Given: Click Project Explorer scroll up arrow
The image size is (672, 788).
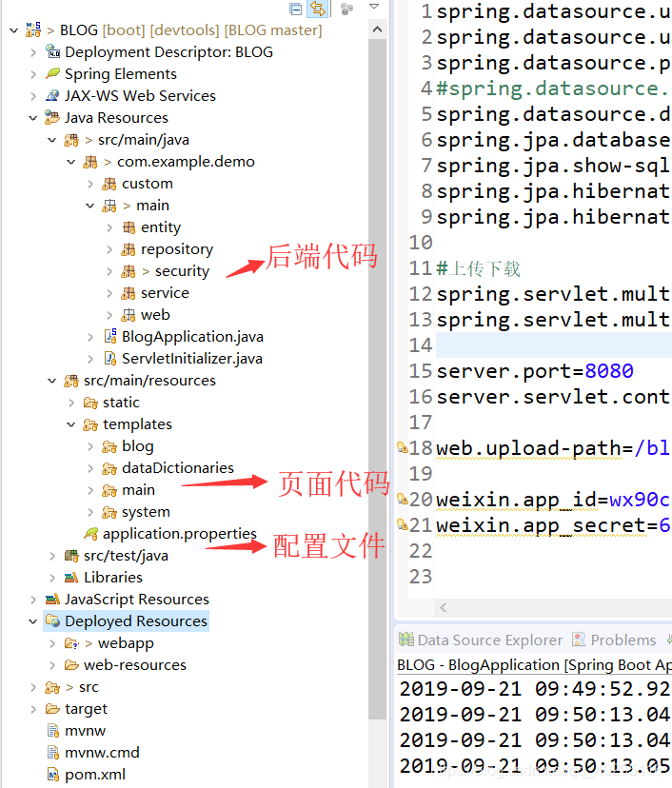Looking at the screenshot, I should pyautogui.click(x=377, y=30).
